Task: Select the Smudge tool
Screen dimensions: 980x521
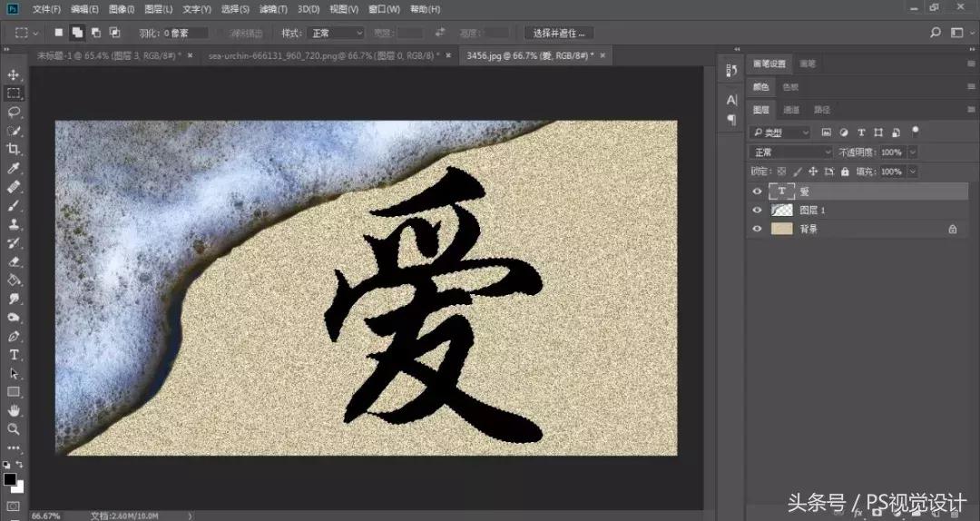Action: pos(14,299)
